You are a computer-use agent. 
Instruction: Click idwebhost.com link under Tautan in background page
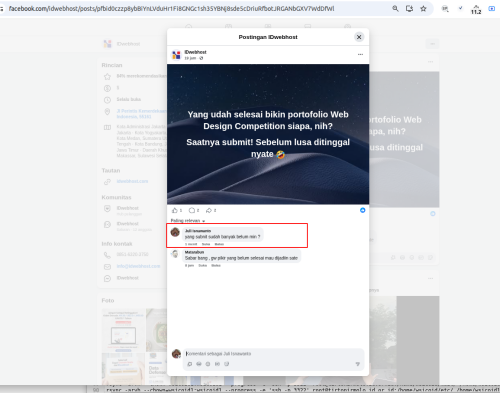click(x=132, y=181)
